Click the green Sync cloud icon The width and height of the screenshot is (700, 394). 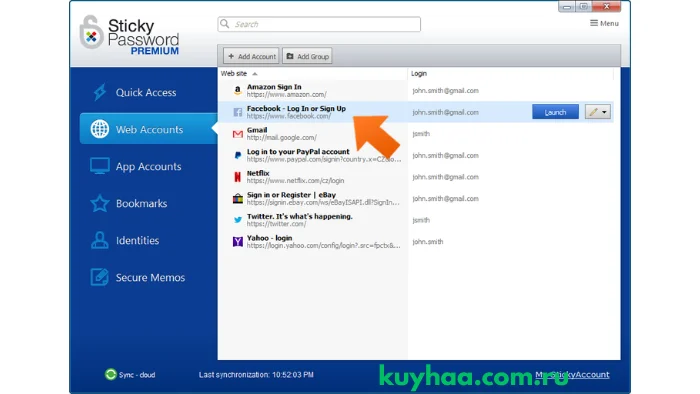110,374
